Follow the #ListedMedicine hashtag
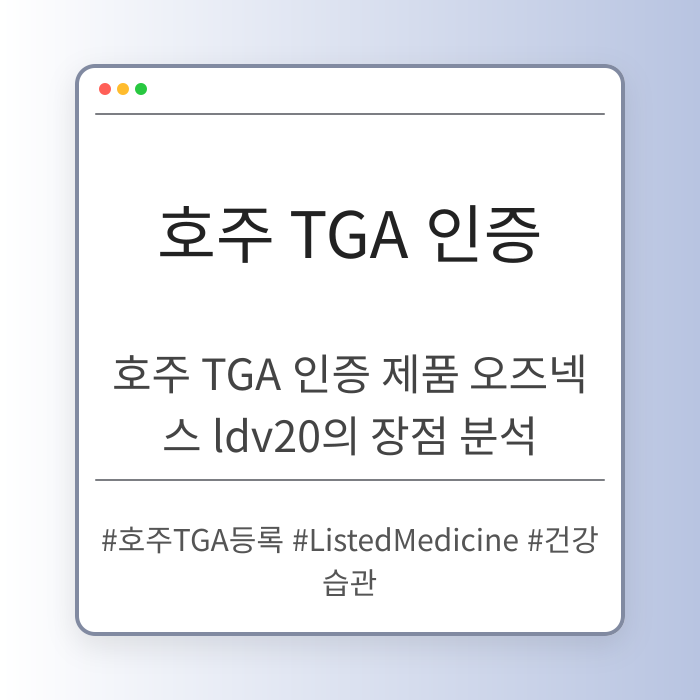Viewport: 700px width, 700px height. coord(406,541)
